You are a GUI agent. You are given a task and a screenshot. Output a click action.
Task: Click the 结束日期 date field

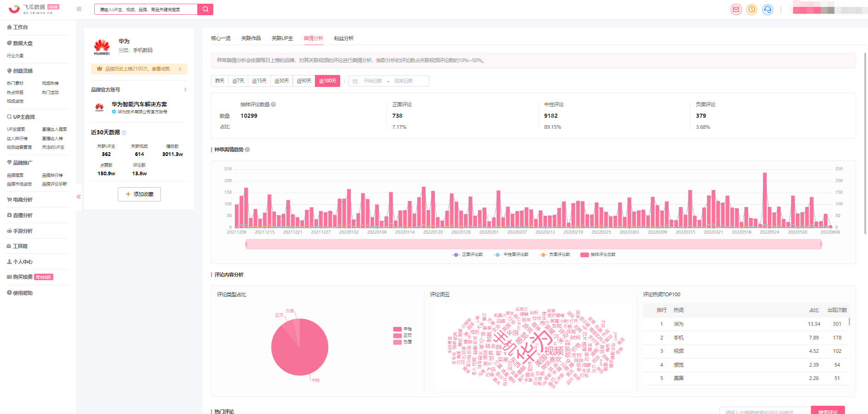tap(404, 81)
